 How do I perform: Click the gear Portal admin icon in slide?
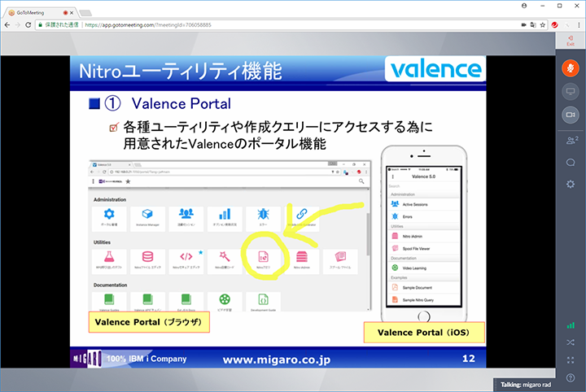(109, 214)
